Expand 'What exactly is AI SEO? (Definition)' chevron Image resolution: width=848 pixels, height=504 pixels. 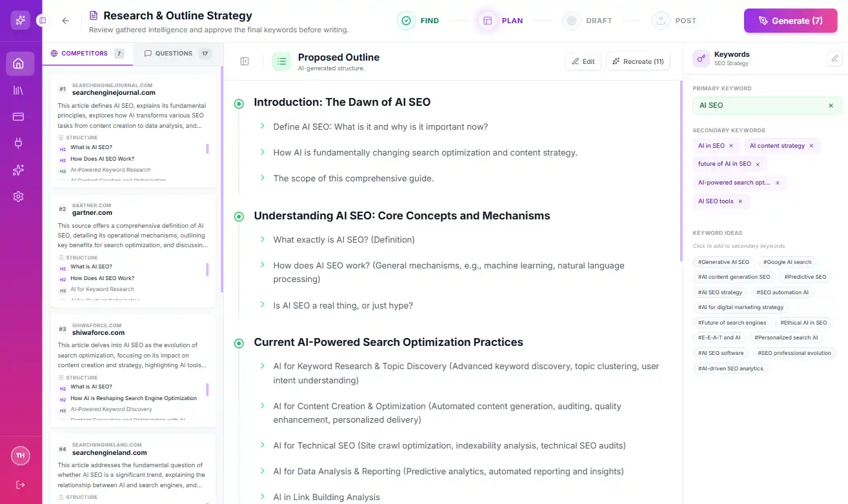tap(262, 239)
